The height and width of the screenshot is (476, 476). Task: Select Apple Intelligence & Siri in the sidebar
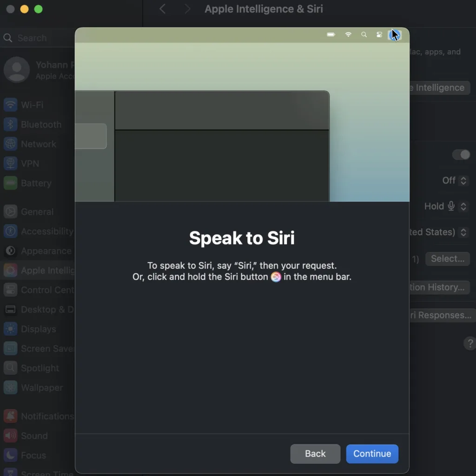pyautogui.click(x=37, y=270)
